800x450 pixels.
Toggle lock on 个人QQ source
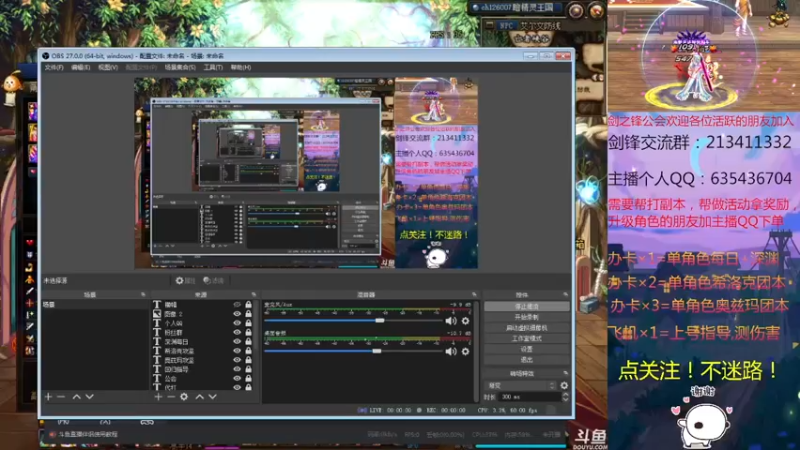(x=248, y=323)
